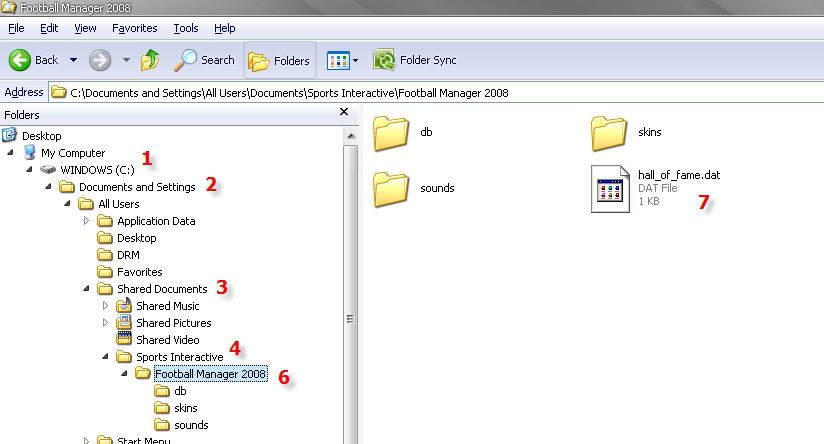Select Shared Documents folder in tree
Viewport: 824px width, 444px height.
[x=162, y=289]
